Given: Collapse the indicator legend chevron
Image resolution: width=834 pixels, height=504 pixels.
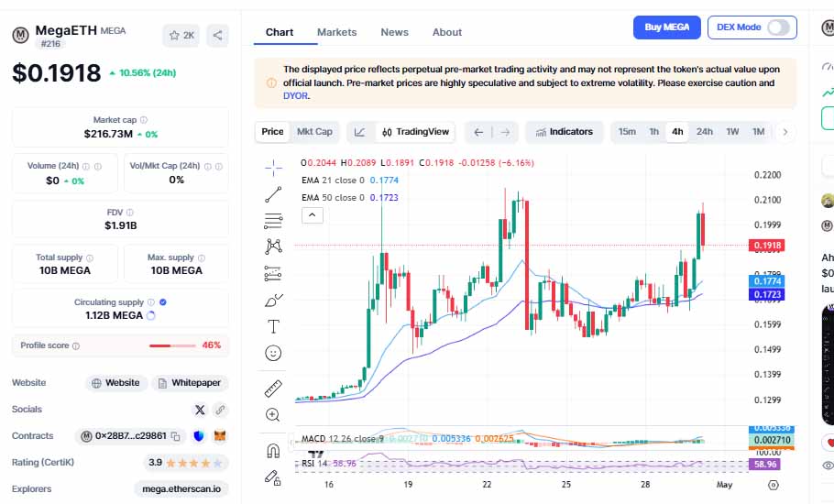Looking at the screenshot, I should point(312,215).
